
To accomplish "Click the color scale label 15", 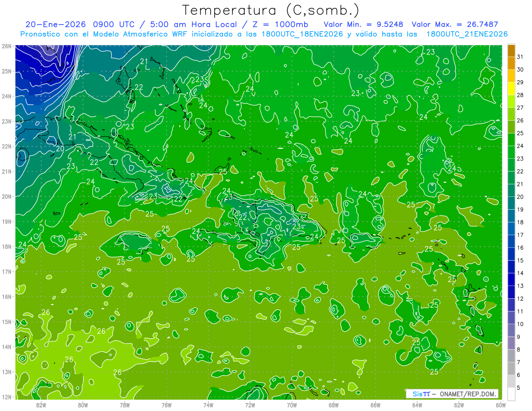I will (x=520, y=261).
